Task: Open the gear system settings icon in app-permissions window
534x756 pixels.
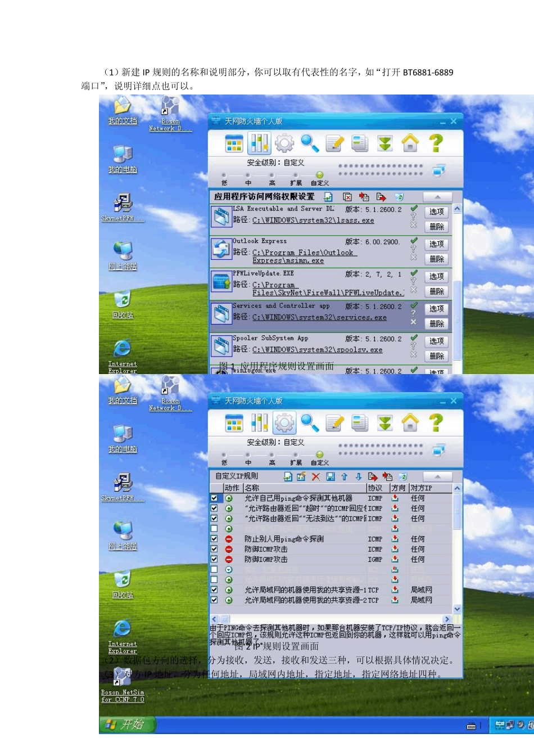Action: click(x=284, y=143)
